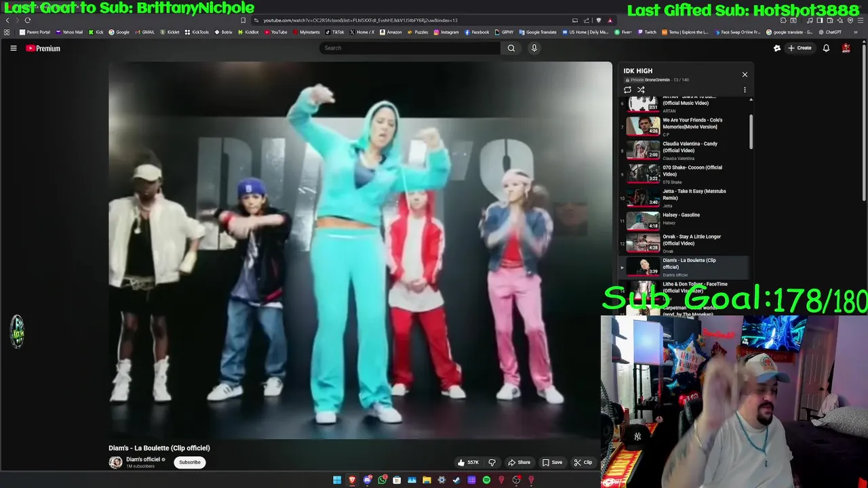Open the YouTube notifications bell
The image size is (868, 488).
[x=826, y=48]
